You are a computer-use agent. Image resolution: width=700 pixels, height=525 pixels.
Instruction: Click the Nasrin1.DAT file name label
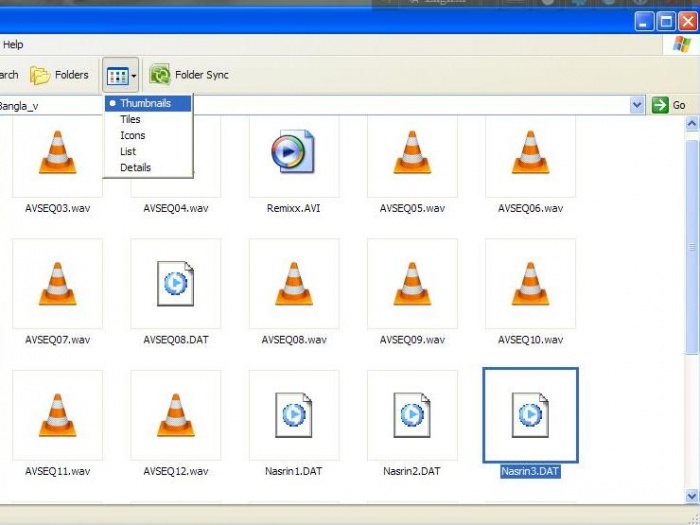293,471
